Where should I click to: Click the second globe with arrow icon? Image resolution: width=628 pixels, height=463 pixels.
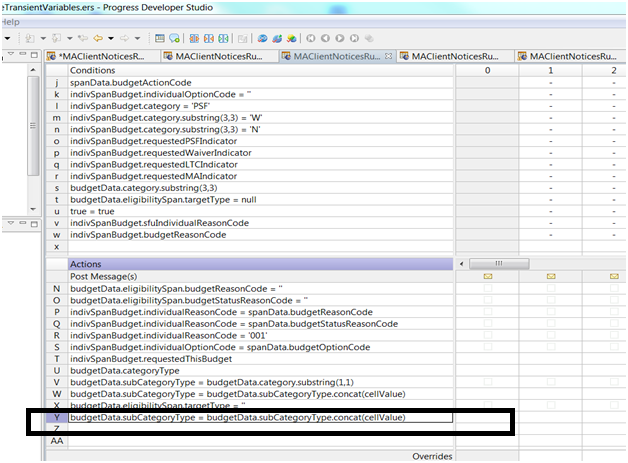pos(277,38)
